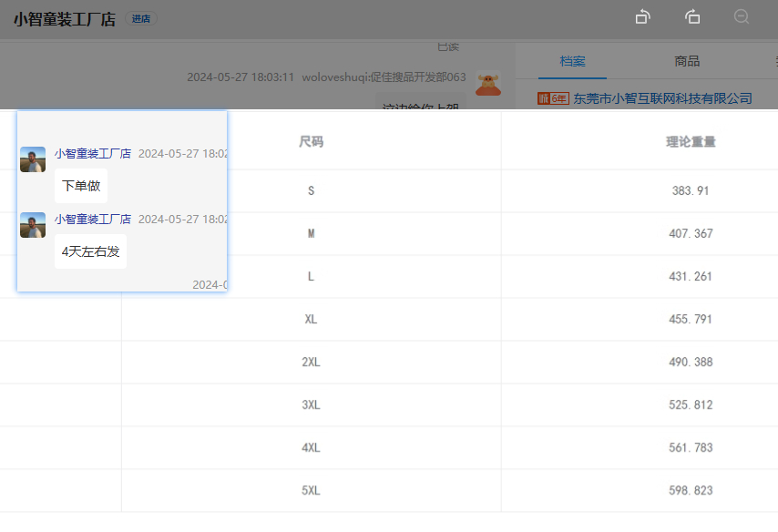
Task: Open the 商品 tab
Action: point(687,61)
